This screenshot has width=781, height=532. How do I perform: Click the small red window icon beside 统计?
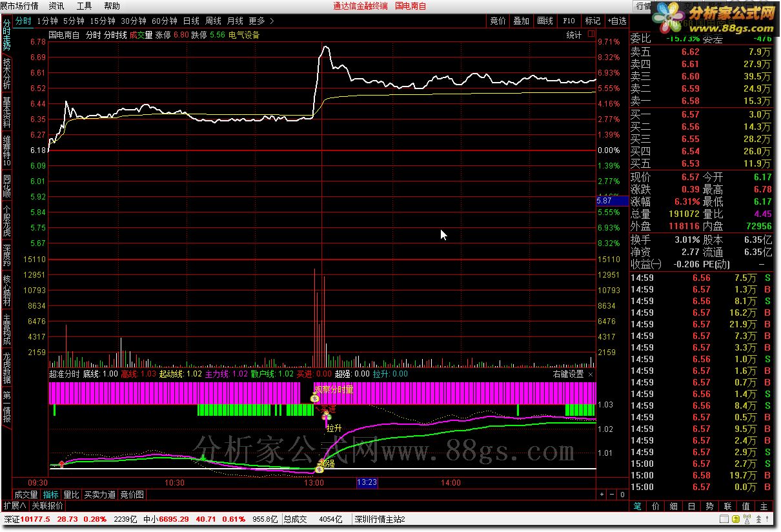(x=590, y=35)
